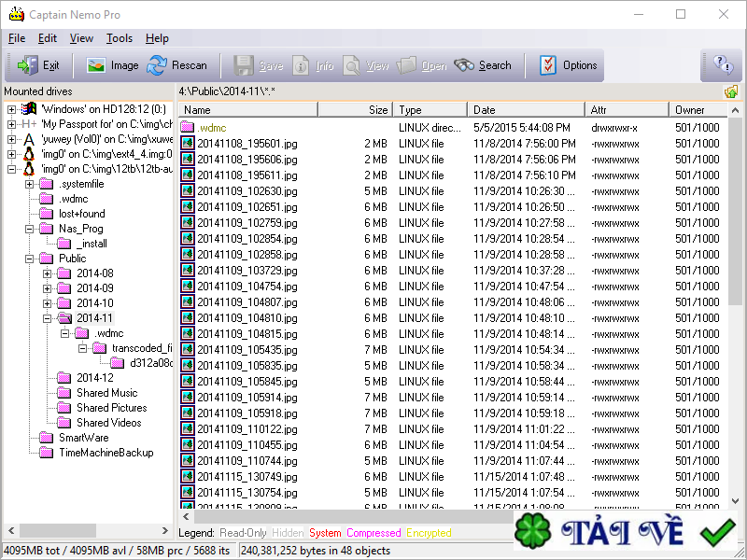Select the Windows drive icon in Mounted drives
This screenshot has width=747, height=560.
pyautogui.click(x=29, y=109)
